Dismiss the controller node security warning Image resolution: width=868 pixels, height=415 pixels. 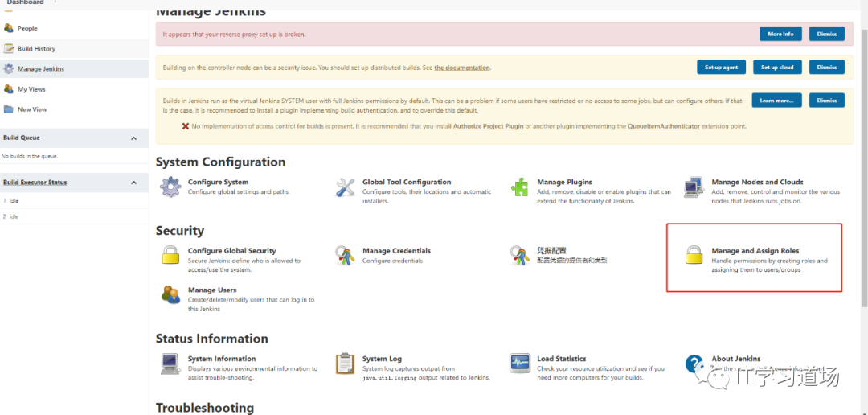coord(826,67)
